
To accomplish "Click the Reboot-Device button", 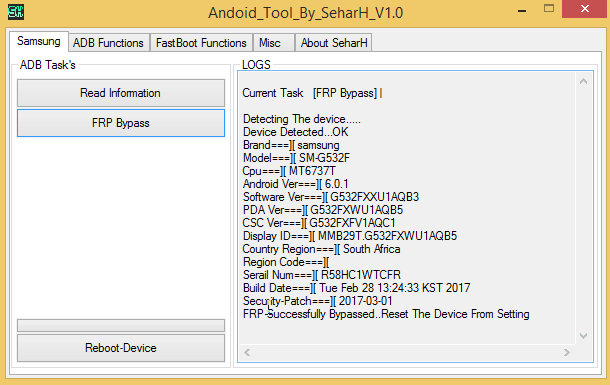I will pyautogui.click(x=121, y=348).
